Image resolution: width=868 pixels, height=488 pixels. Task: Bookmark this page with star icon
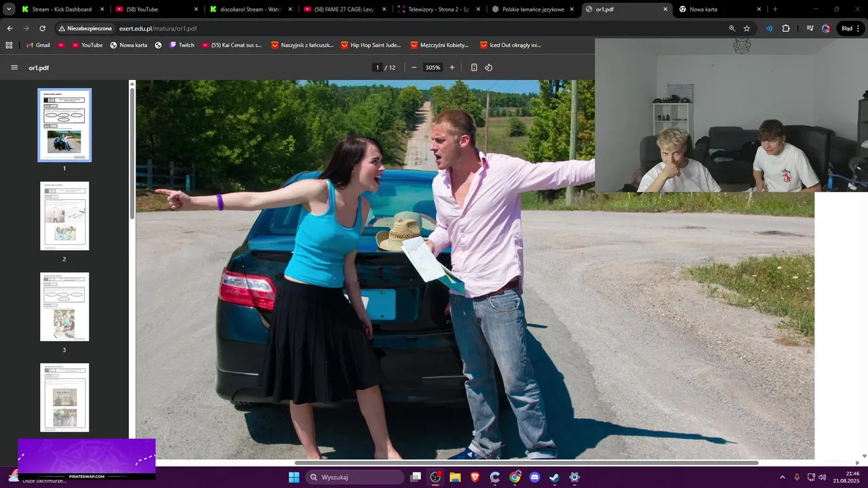(x=747, y=28)
